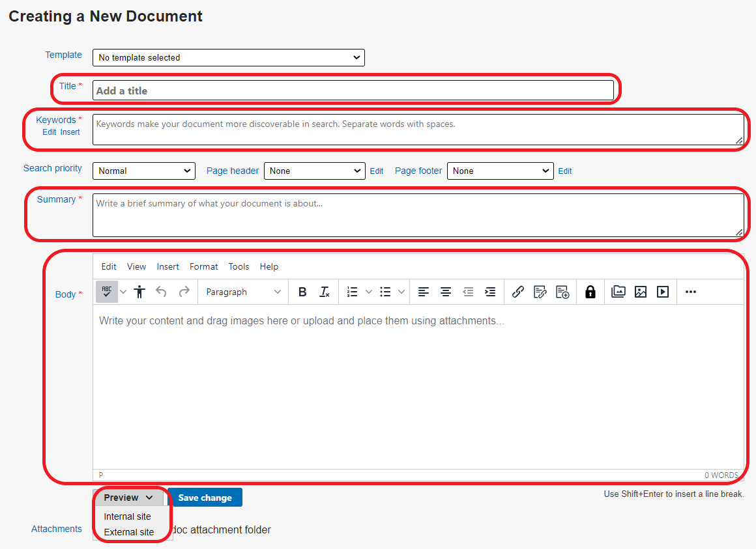Image resolution: width=756 pixels, height=549 pixels.
Task: Align text left
Action: tap(424, 292)
